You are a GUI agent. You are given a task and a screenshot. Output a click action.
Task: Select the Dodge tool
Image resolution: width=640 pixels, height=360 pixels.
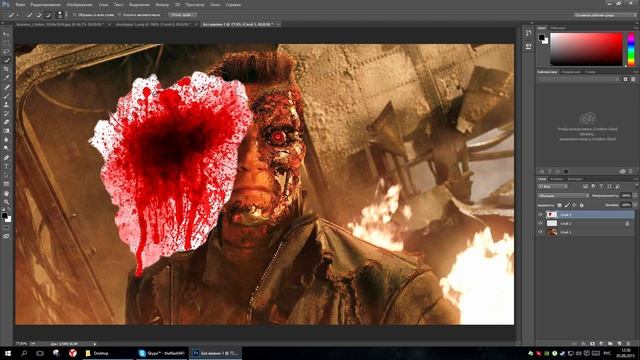point(6,148)
